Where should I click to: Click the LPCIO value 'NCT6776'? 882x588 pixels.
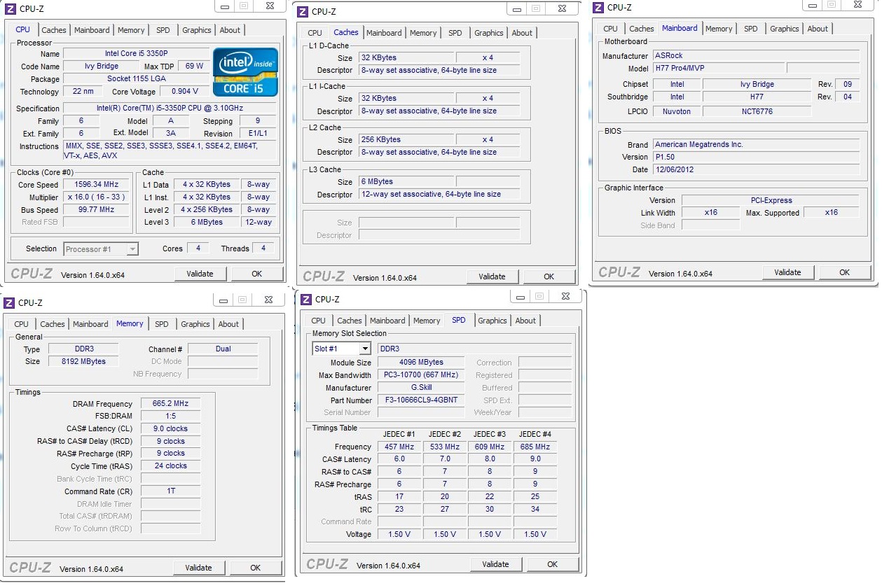pyautogui.click(x=757, y=111)
